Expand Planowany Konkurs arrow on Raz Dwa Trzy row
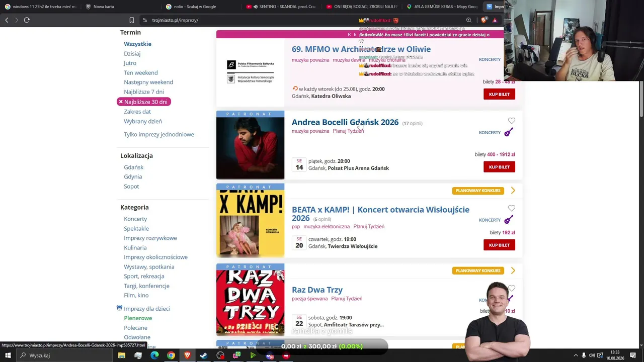Viewport: 644px width, 362px height. point(513,270)
